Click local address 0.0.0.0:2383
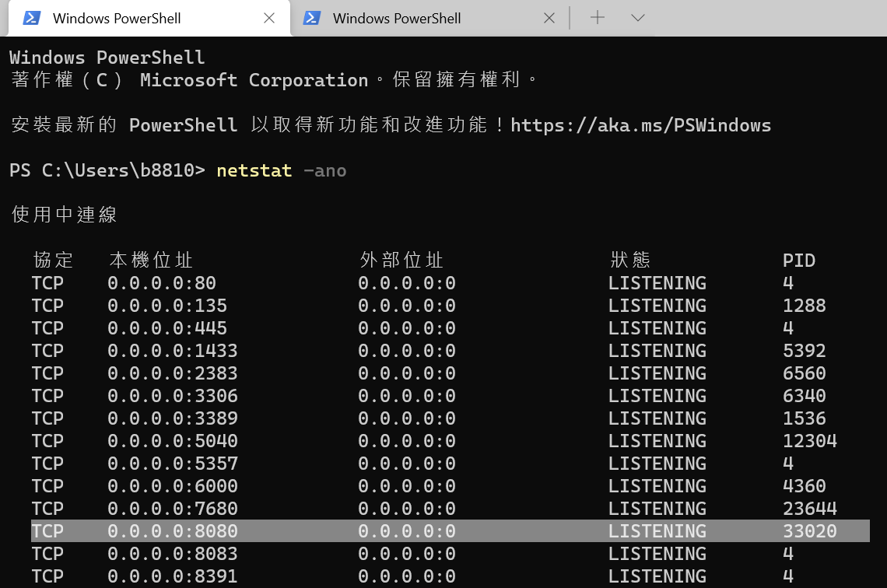This screenshot has width=887, height=588. click(x=173, y=373)
